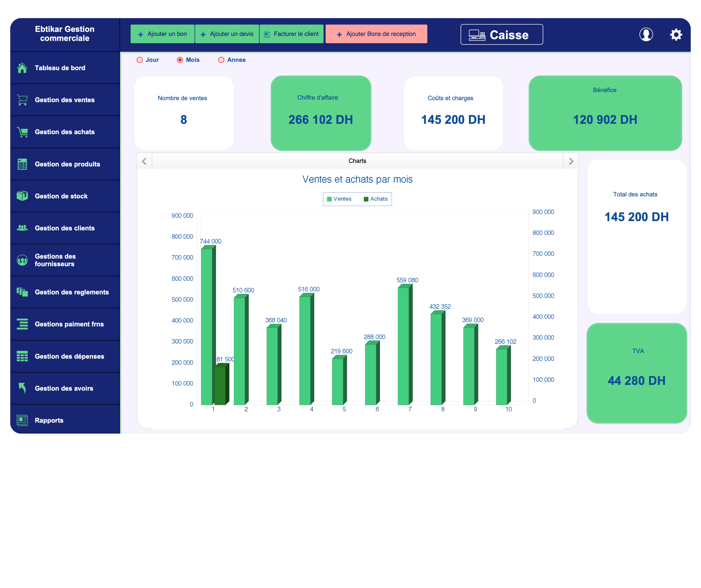Click the filled cart icon for Gestion des achats
This screenshot has width=701, height=588.
[22, 132]
